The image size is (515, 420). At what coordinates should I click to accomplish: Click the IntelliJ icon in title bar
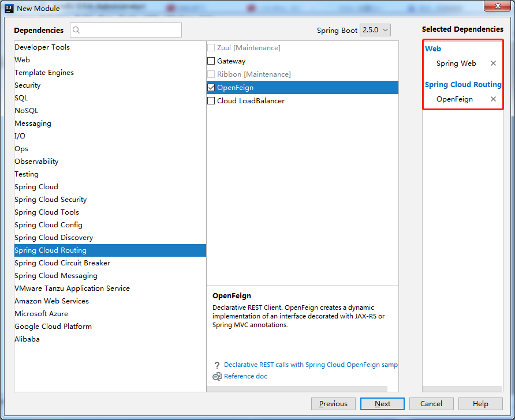pyautogui.click(x=9, y=8)
